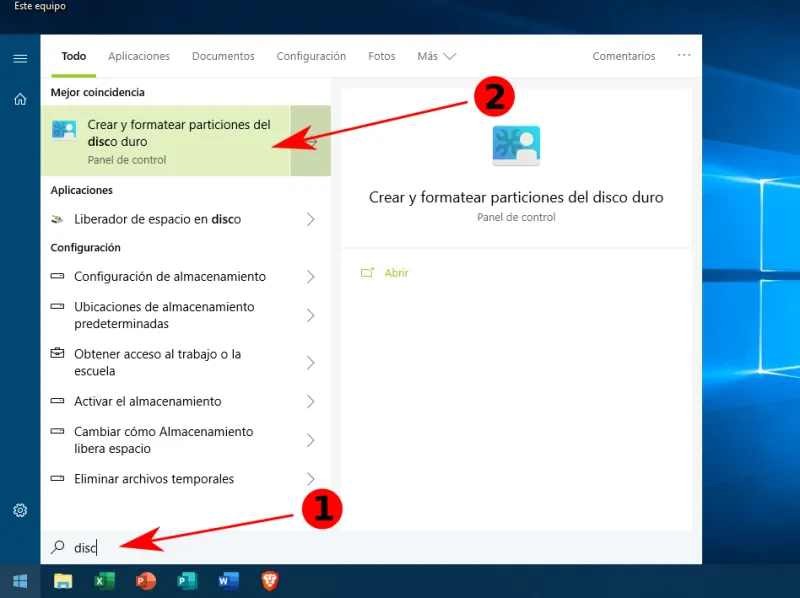Launch Publisher from the taskbar
The height and width of the screenshot is (598, 800).
pyautogui.click(x=187, y=581)
